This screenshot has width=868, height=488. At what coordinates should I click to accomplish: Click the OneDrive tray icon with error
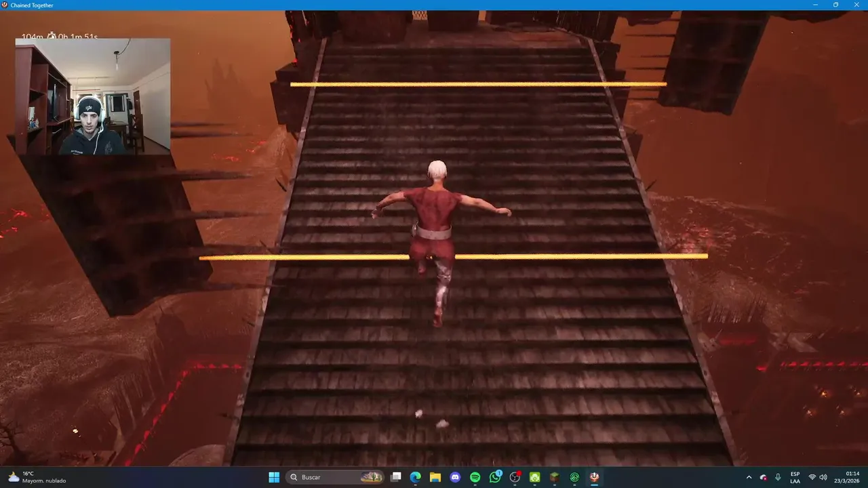(x=764, y=477)
